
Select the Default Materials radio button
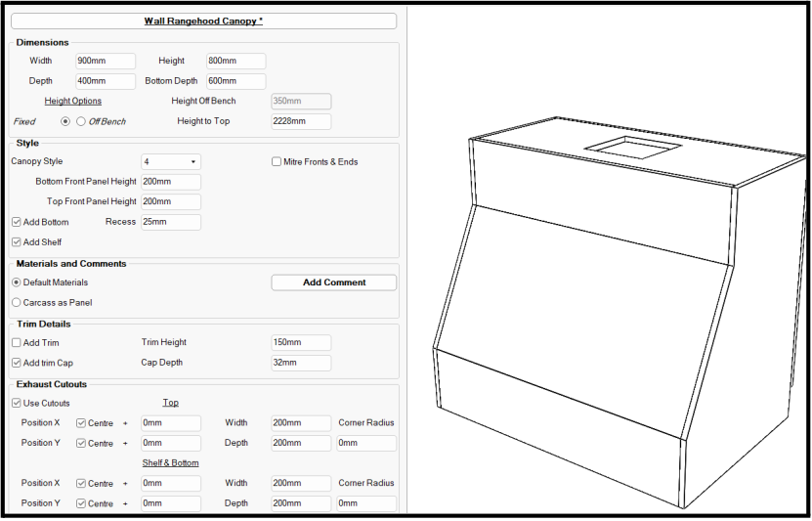tap(17, 282)
